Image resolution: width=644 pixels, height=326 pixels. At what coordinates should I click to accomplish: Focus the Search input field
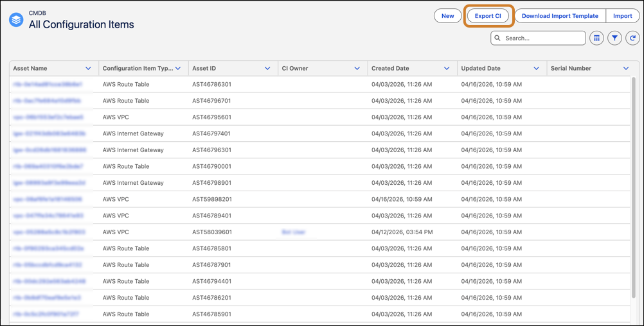click(x=538, y=38)
